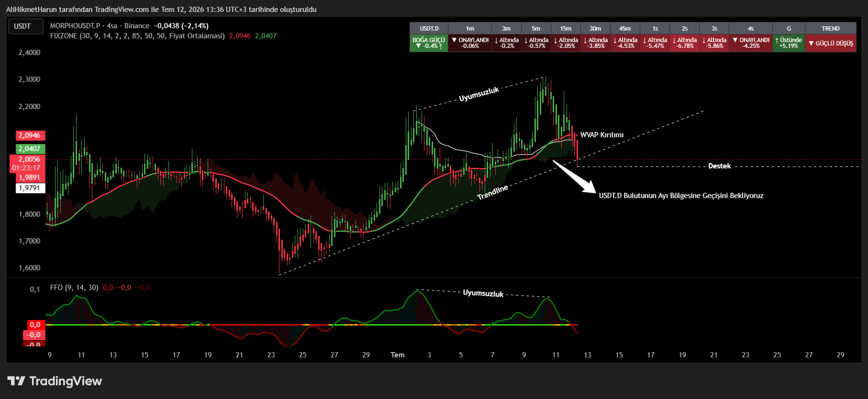Click the red 2,0946 price axis label

point(30,135)
